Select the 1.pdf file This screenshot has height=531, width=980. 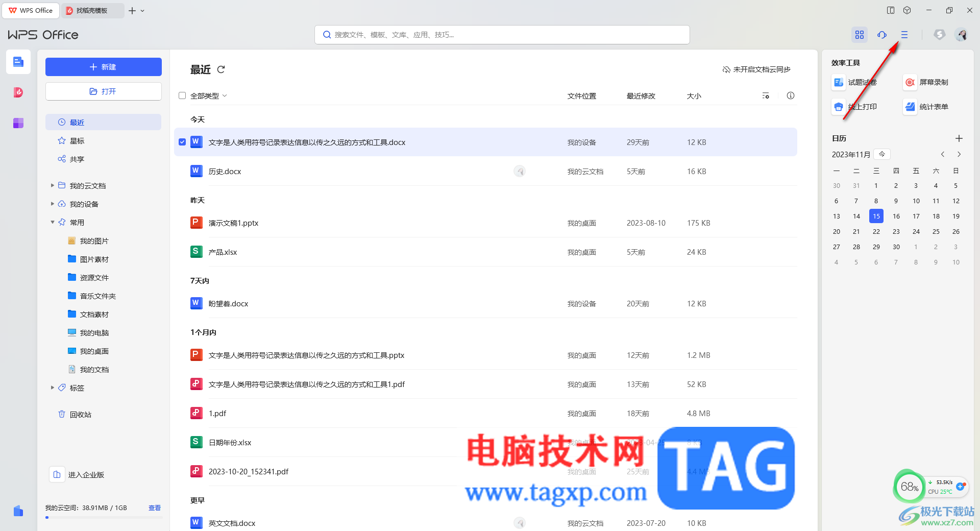point(485,414)
